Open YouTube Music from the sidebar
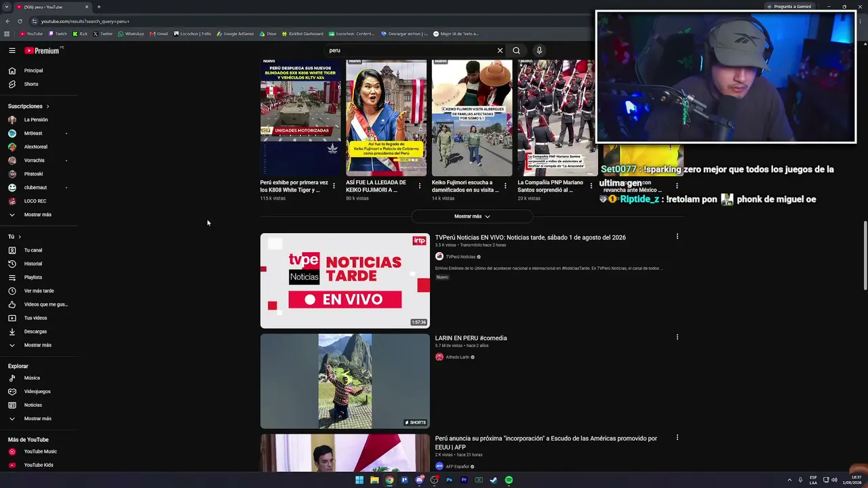Viewport: 868px width, 488px height. click(x=40, y=451)
